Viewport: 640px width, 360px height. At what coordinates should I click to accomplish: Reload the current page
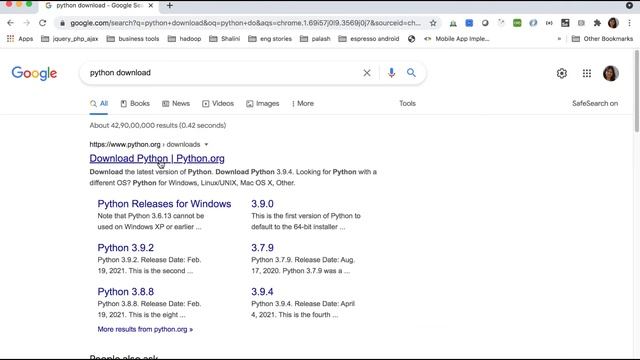click(42, 23)
